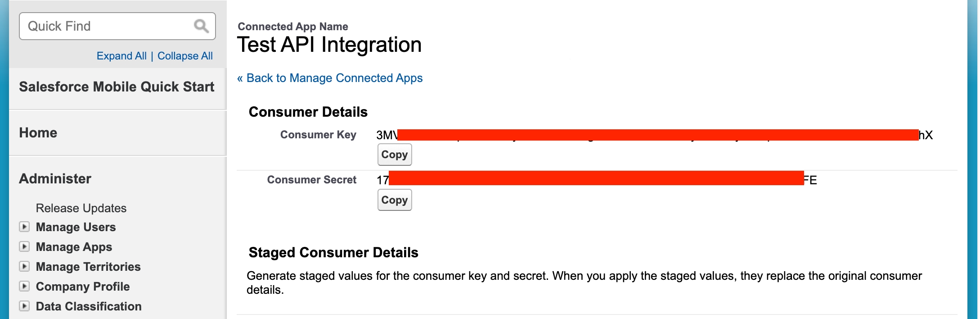Expand the Company Profile arrow
Viewport: 980px width, 319px height.
click(24, 286)
